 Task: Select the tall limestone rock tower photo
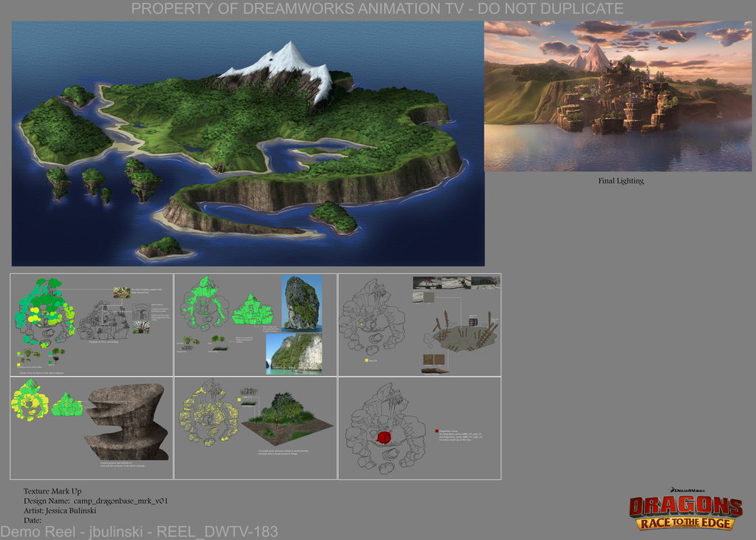301,303
